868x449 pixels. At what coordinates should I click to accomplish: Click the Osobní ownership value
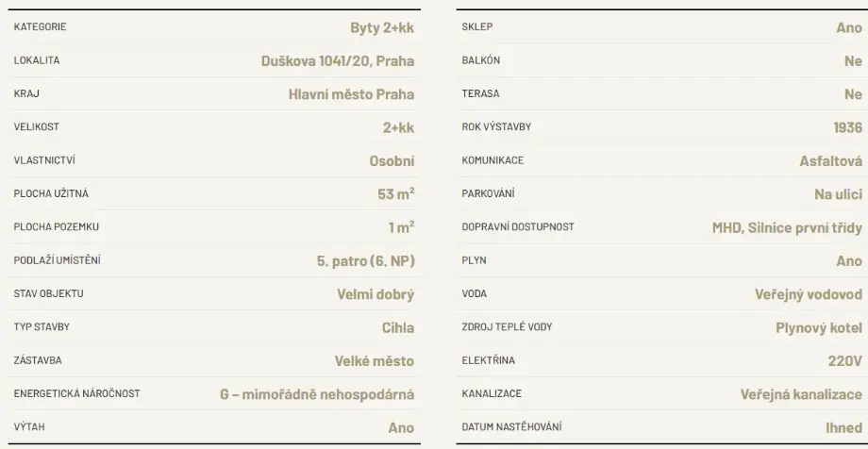point(391,161)
